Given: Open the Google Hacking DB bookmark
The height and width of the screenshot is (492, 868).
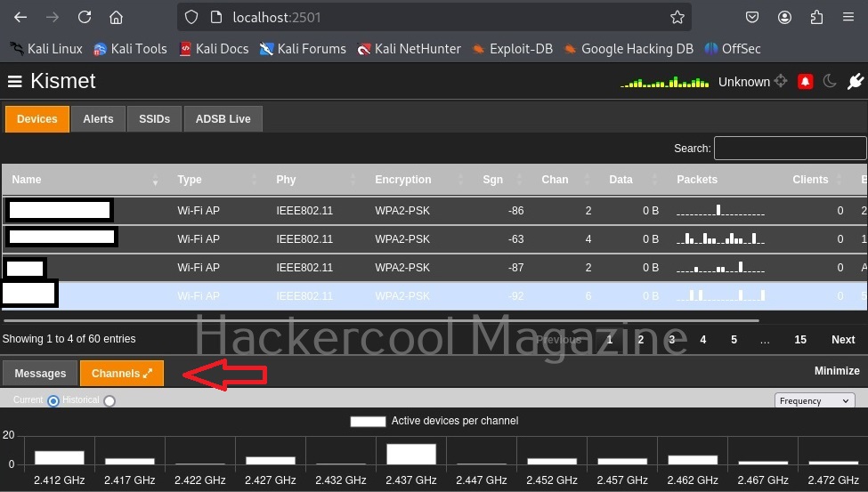Looking at the screenshot, I should coord(629,49).
